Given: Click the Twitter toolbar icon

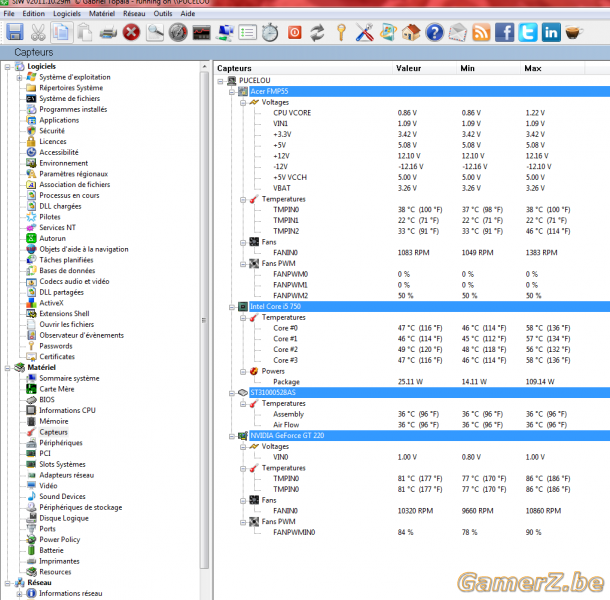Looking at the screenshot, I should (528, 32).
